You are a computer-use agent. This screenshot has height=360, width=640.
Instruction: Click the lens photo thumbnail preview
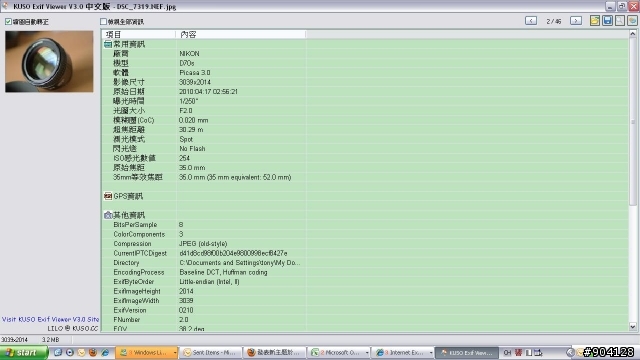coord(49,61)
